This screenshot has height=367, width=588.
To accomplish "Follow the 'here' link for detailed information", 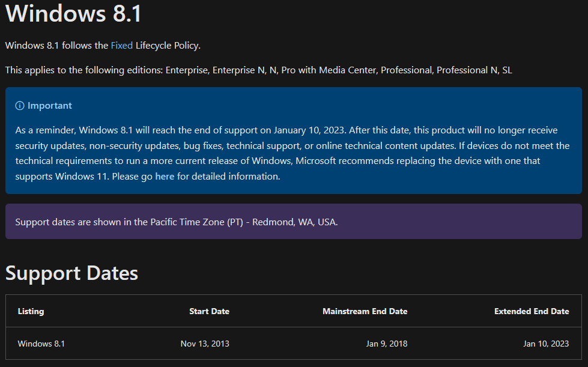I will [x=165, y=177].
